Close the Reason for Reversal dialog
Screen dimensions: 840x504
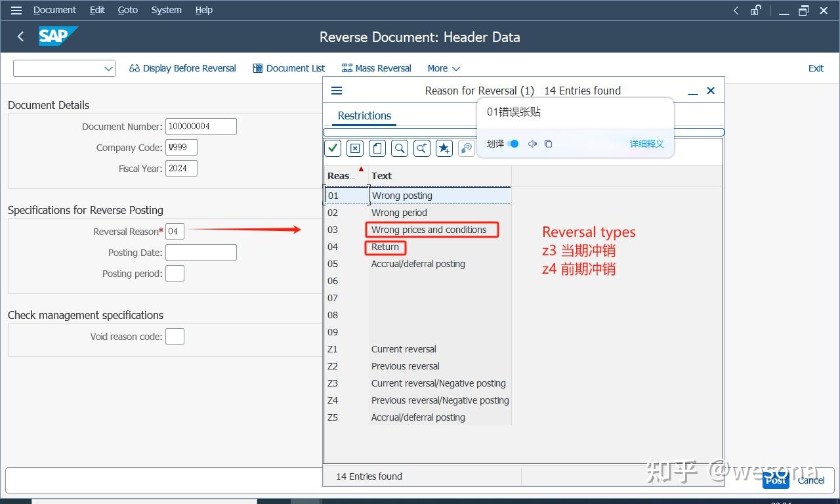click(x=711, y=91)
